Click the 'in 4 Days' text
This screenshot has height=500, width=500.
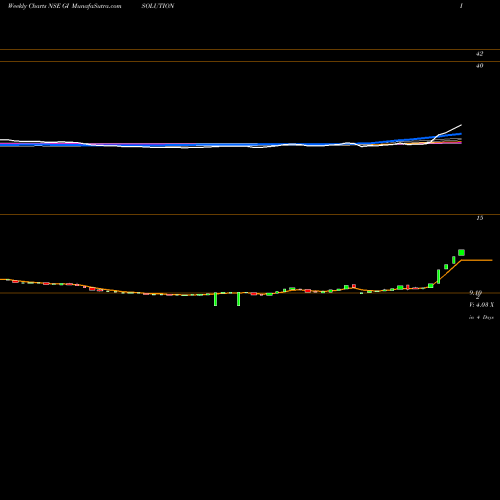(x=481, y=317)
